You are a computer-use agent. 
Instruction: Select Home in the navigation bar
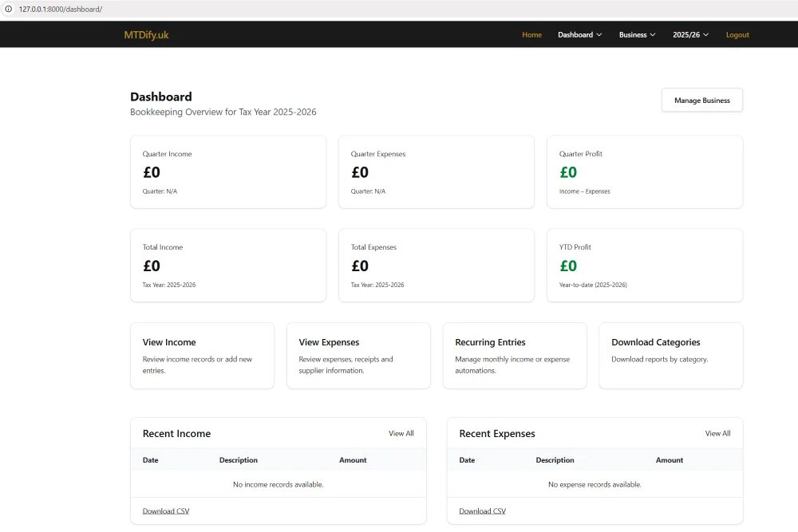click(531, 34)
